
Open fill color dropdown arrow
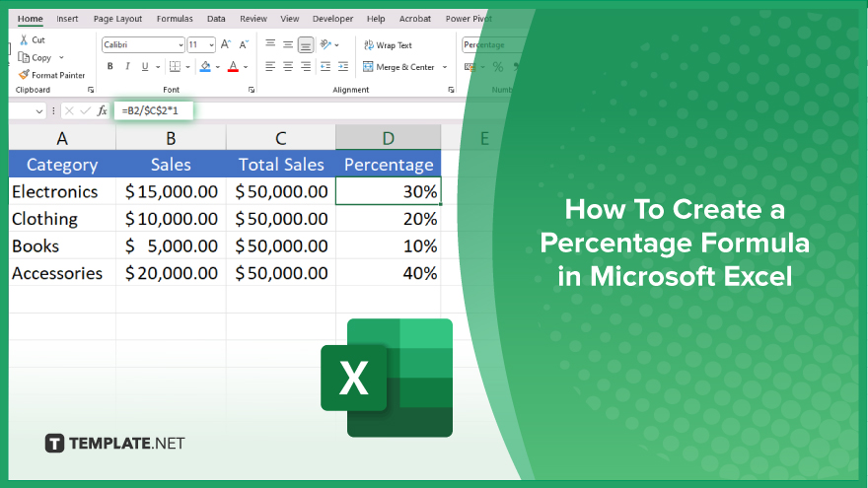pos(218,67)
